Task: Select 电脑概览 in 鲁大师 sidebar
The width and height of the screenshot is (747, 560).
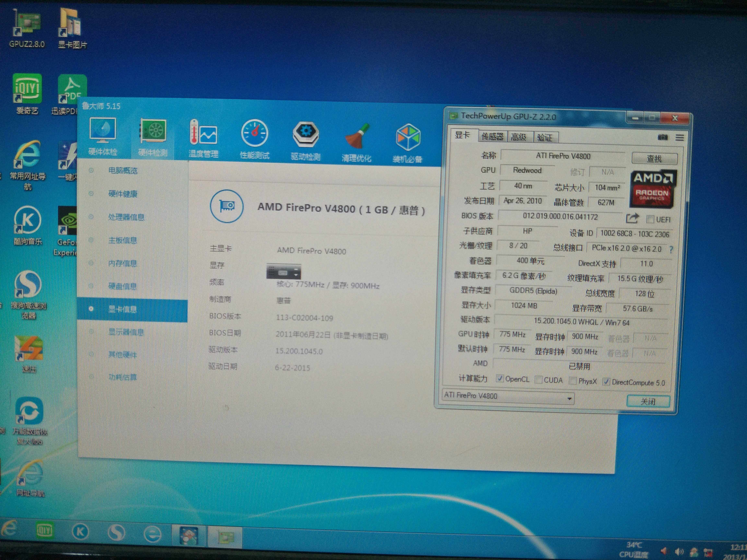Action: [x=123, y=170]
